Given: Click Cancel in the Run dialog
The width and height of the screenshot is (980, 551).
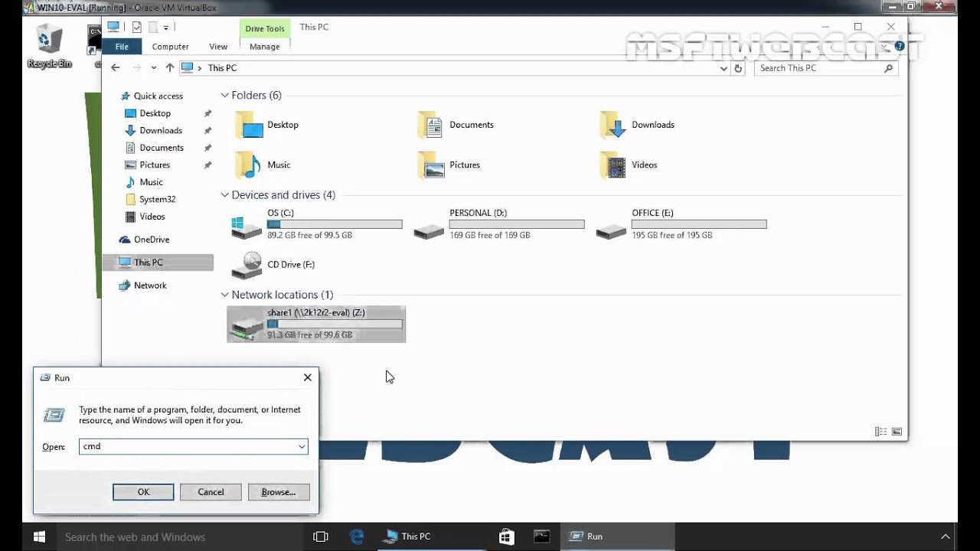Looking at the screenshot, I should tap(211, 492).
